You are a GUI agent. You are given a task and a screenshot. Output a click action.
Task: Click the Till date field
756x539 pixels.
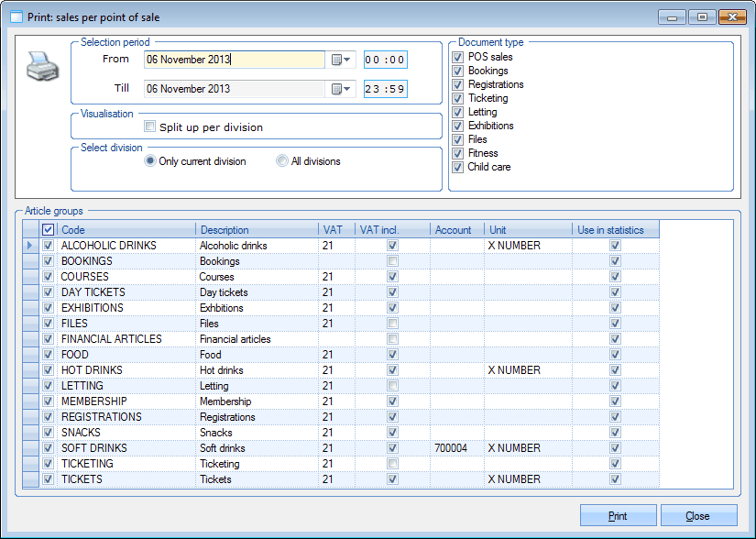(x=234, y=89)
